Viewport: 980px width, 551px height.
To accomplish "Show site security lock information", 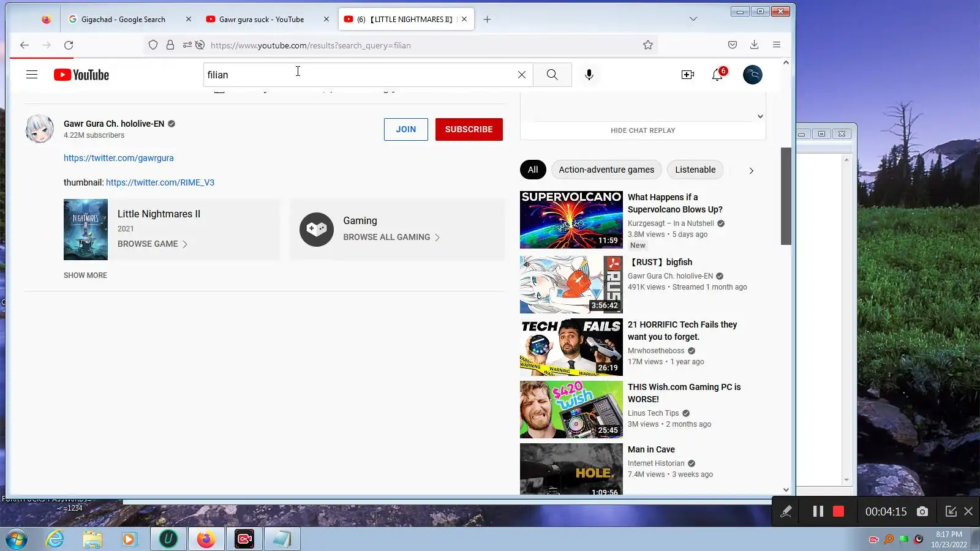I will pos(170,45).
